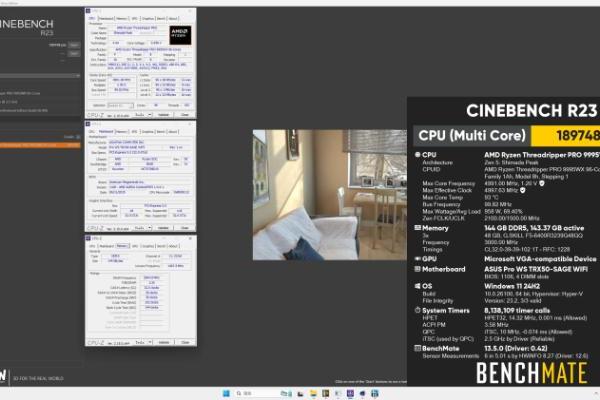Viewport: 600px width, 400px height.
Task: Open Tools dropdown arrow in top CPU-Z window
Action: coord(150,114)
